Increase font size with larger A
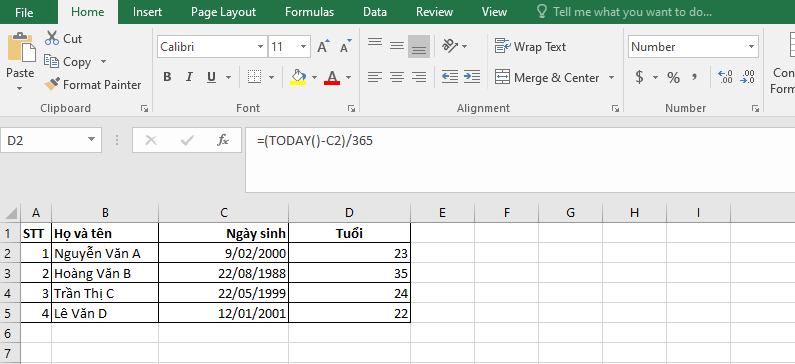 pos(323,47)
